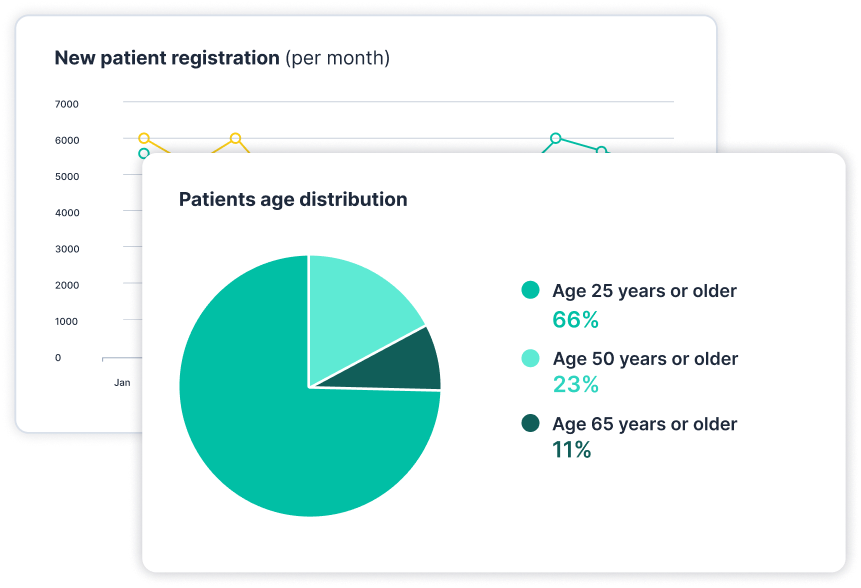Click the 66% percentage value
The image size is (861, 588).
click(x=575, y=320)
